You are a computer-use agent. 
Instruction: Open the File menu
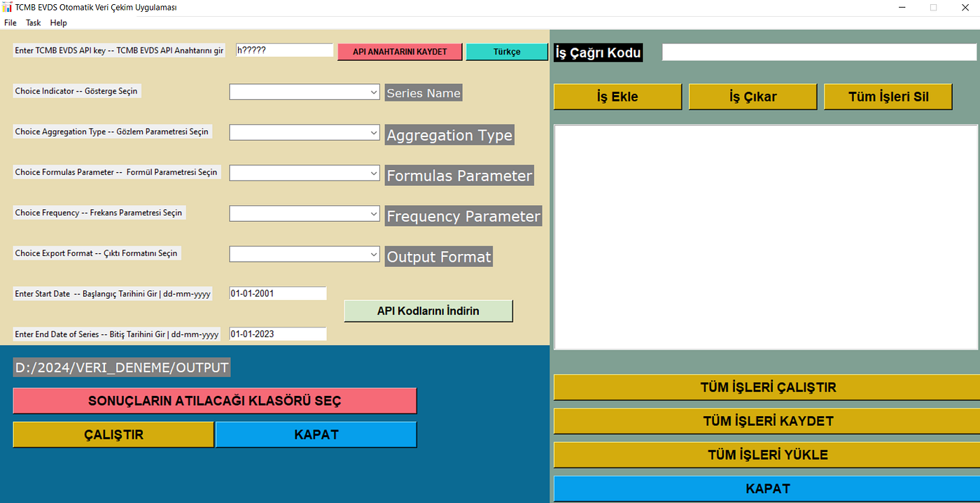[x=10, y=23]
